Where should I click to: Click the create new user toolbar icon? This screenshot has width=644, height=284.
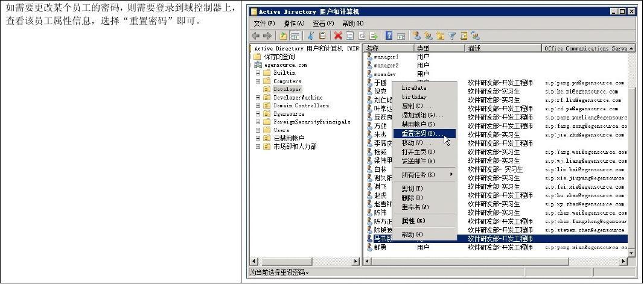click(x=417, y=36)
